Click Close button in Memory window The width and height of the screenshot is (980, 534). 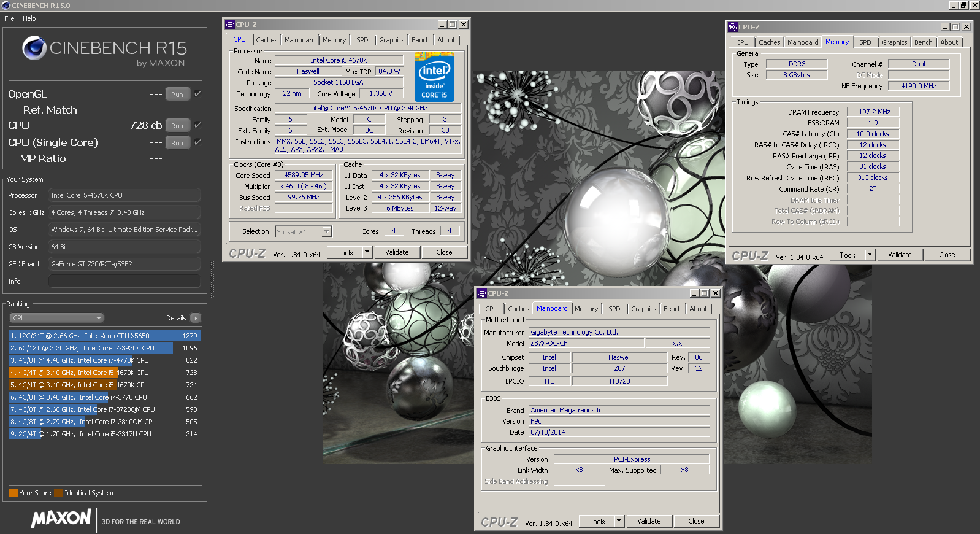(947, 255)
